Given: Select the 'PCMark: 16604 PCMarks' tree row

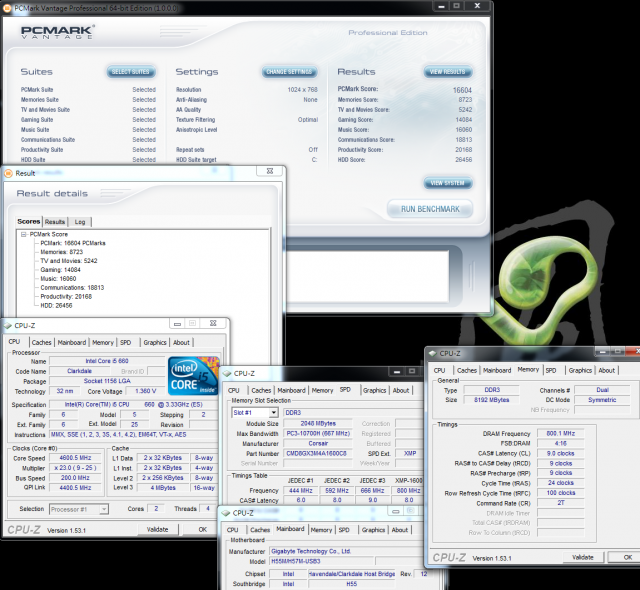Looking at the screenshot, I should tap(73, 243).
